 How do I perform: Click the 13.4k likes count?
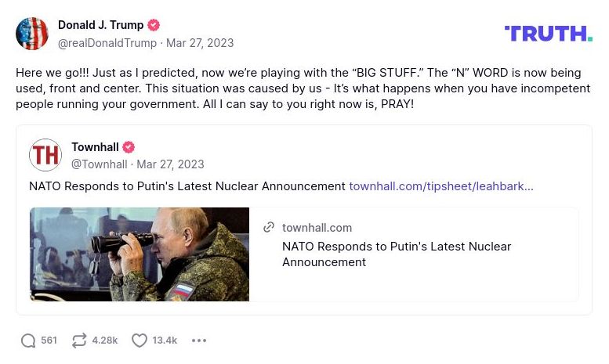[x=165, y=341]
